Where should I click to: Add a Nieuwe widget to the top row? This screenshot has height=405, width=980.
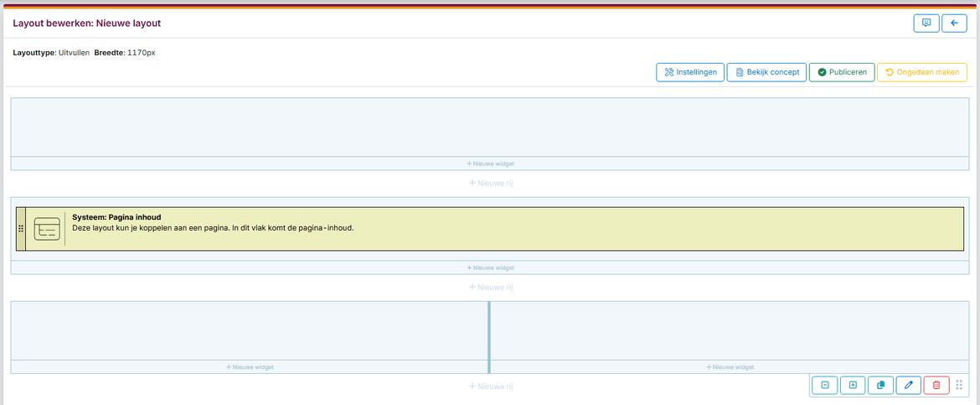tap(489, 164)
